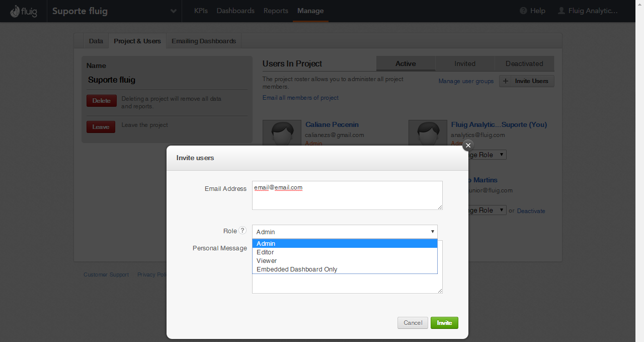Choose Viewer from the role list
644x342 pixels.
click(345, 261)
